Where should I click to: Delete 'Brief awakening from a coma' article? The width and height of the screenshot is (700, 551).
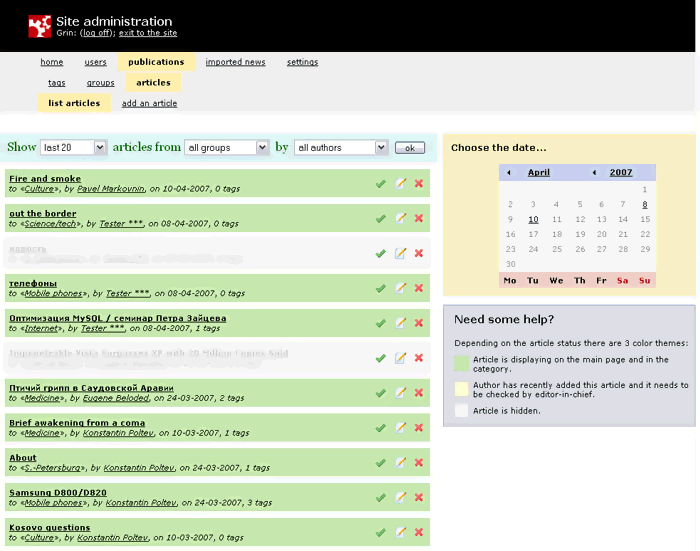point(419,428)
